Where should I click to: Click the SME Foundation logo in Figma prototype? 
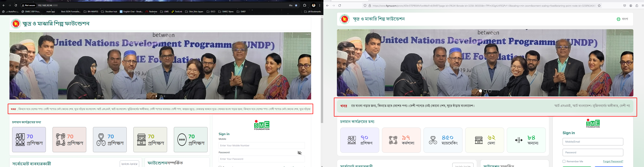pos(593,123)
